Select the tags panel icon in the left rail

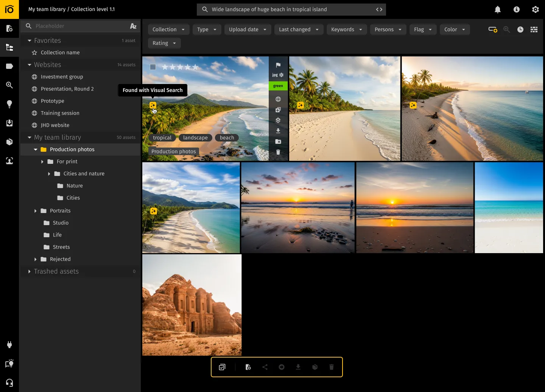pyautogui.click(x=9, y=66)
